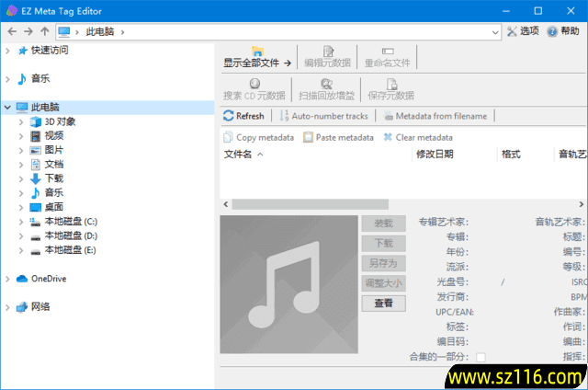Open the 选项 settings

click(522, 31)
